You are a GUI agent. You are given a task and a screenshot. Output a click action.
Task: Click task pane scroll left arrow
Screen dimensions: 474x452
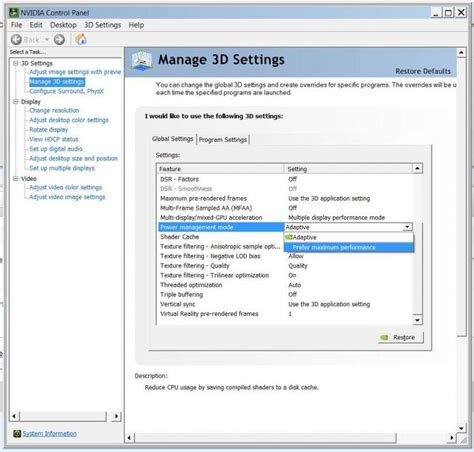click(14, 416)
